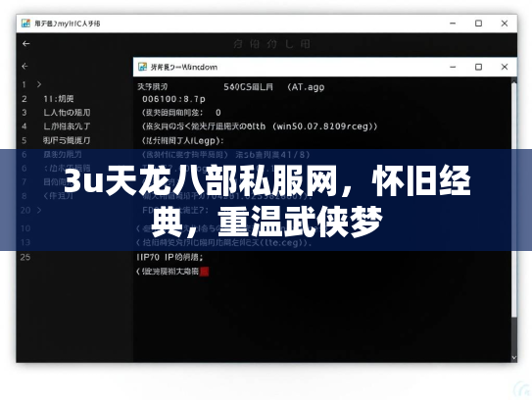The width and height of the screenshot is (532, 400).
Task: Click the line containing "win50.07.8209rceg"
Action: click(260, 126)
